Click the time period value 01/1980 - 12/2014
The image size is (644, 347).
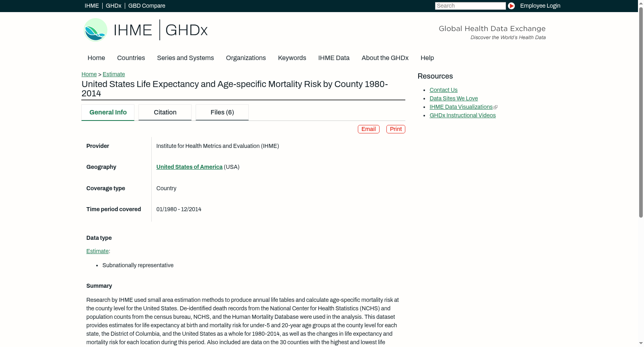click(179, 209)
